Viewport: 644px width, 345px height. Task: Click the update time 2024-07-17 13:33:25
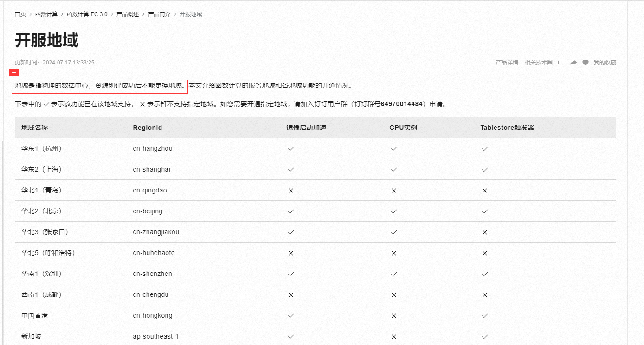click(x=68, y=63)
